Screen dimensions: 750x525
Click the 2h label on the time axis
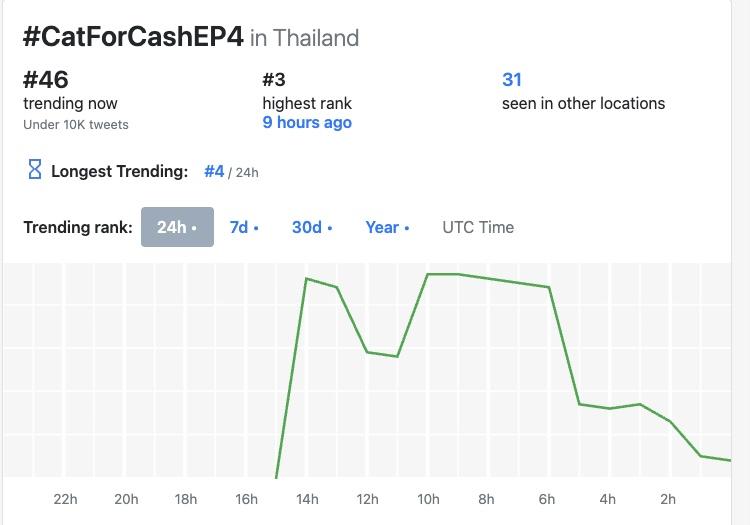668,499
